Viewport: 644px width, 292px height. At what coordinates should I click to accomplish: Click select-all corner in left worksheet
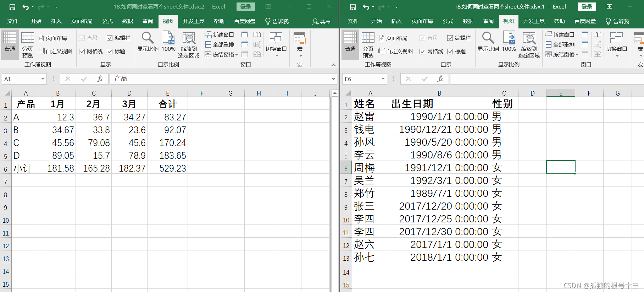[6, 93]
